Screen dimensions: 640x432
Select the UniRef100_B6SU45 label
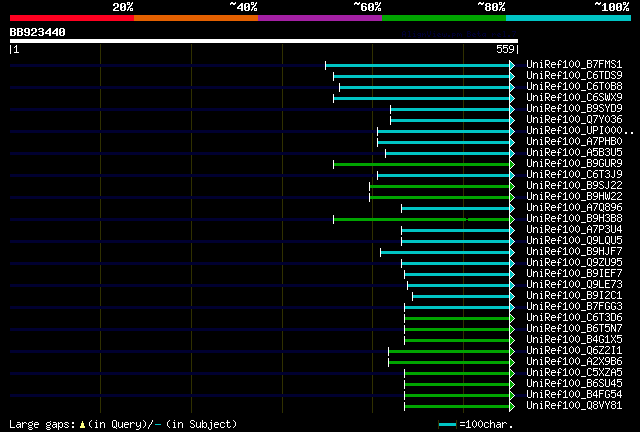[574, 384]
